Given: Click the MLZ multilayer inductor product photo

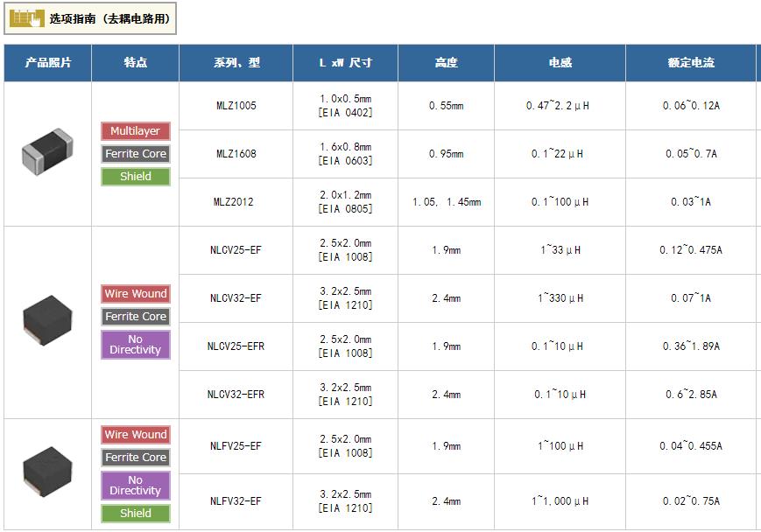Looking at the screenshot, I should pyautogui.click(x=47, y=151).
